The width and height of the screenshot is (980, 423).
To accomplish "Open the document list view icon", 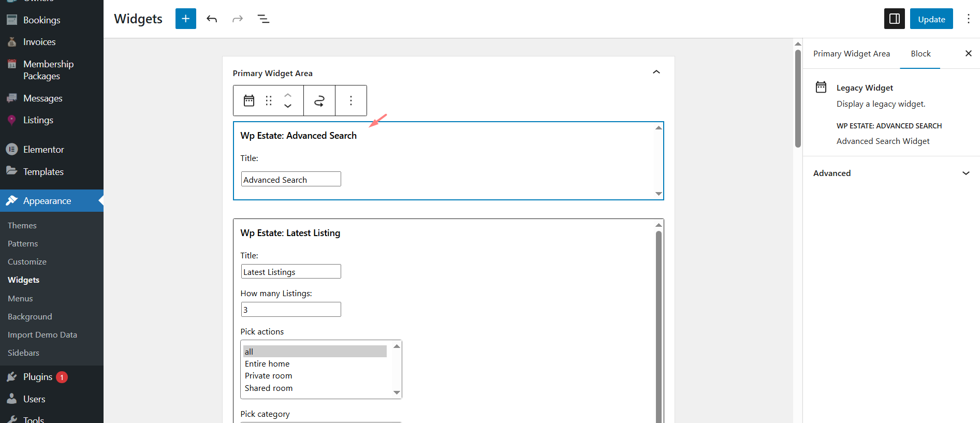I will coord(263,19).
